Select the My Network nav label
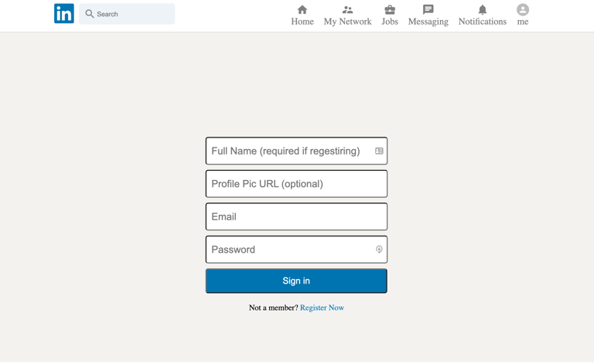Viewport: 594px width, 364px height. [x=348, y=22]
